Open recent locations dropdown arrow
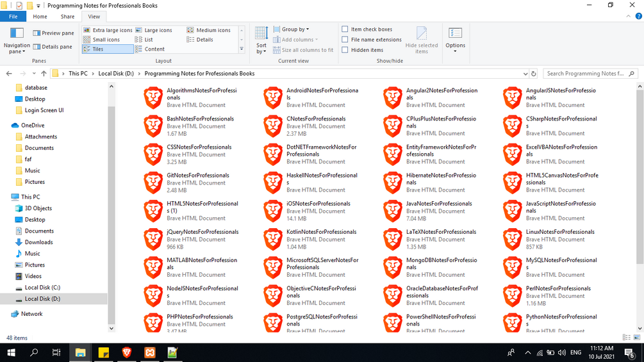Image resolution: width=644 pixels, height=362 pixels. pyautogui.click(x=34, y=74)
